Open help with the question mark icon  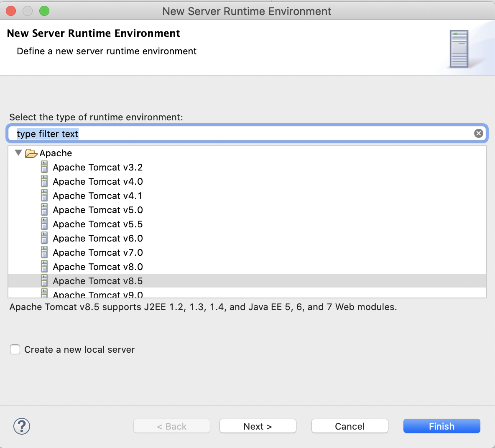pyautogui.click(x=22, y=426)
